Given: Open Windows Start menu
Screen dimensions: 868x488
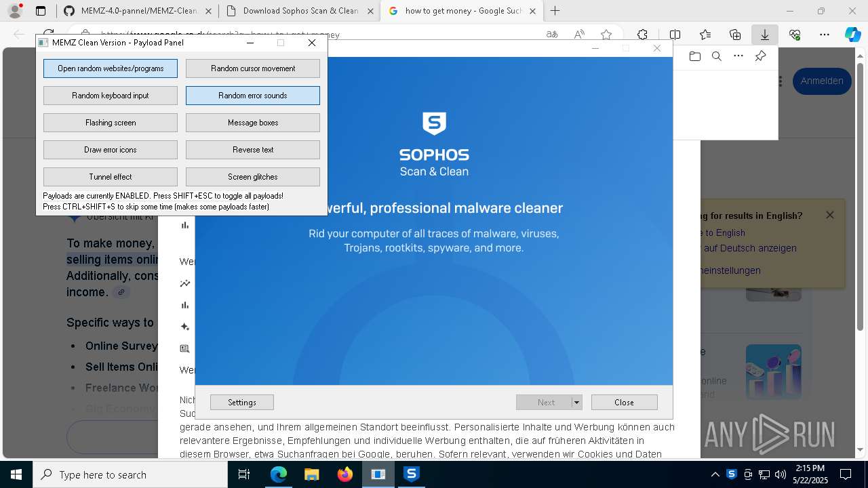Looking at the screenshot, I should click(x=16, y=474).
